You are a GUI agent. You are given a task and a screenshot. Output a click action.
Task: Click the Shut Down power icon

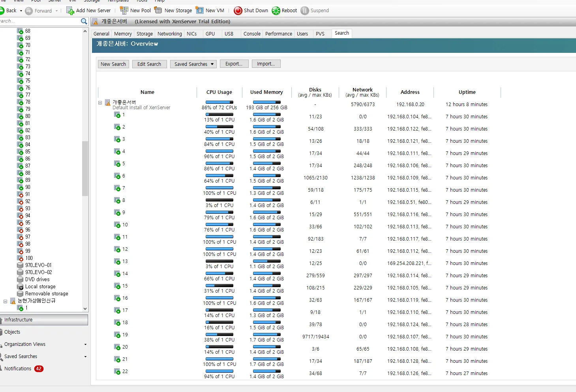pos(238,11)
